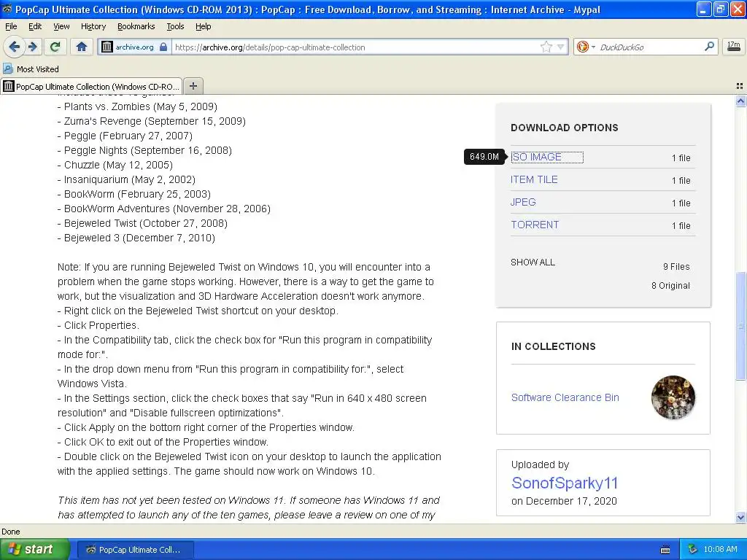Open the ITEM TILE download link

pyautogui.click(x=534, y=179)
